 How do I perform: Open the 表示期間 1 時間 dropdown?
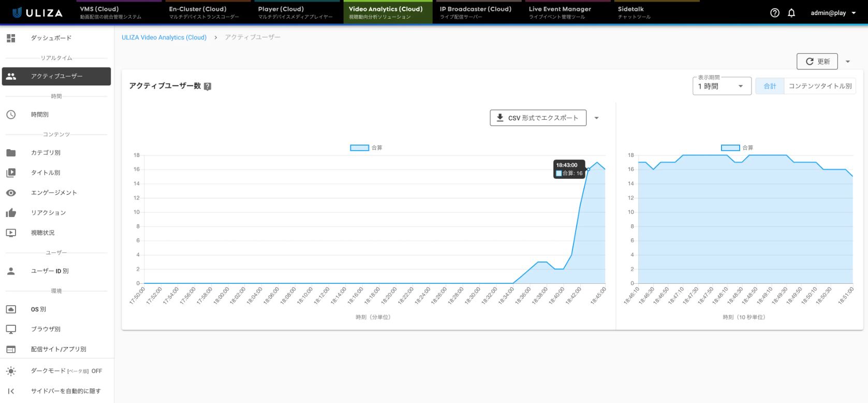[721, 87]
